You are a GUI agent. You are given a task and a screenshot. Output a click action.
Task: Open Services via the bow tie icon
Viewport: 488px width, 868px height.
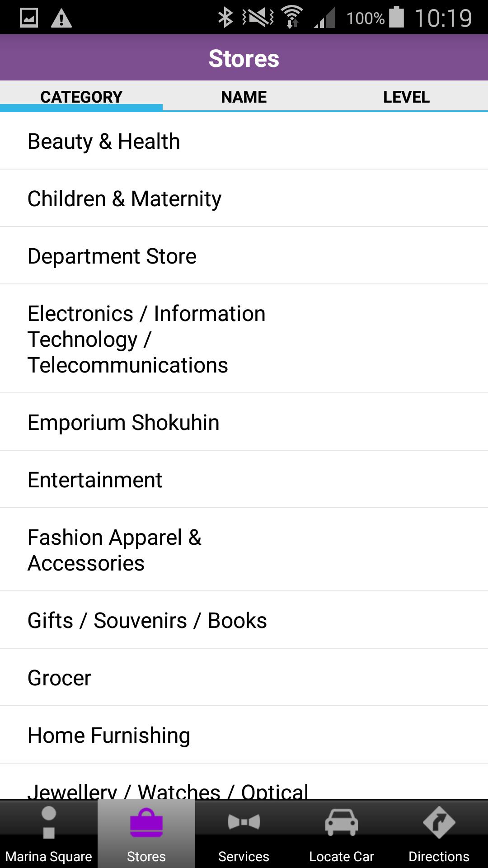[244, 822]
